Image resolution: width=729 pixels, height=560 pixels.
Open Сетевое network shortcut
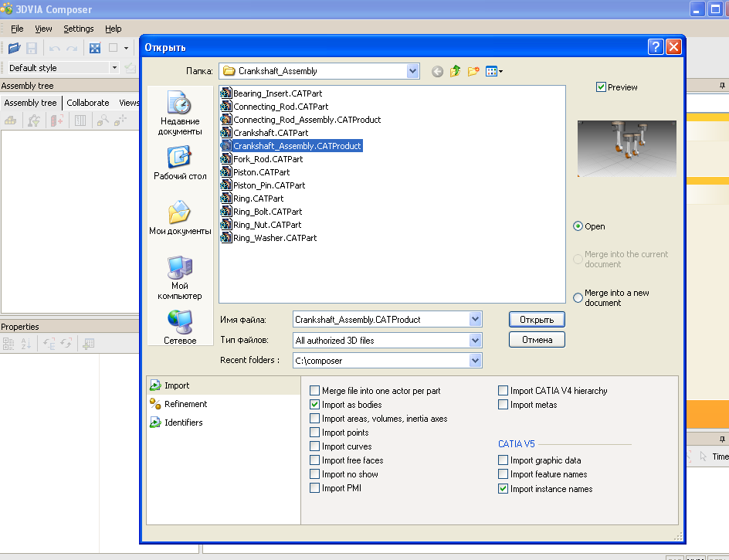coord(180,328)
